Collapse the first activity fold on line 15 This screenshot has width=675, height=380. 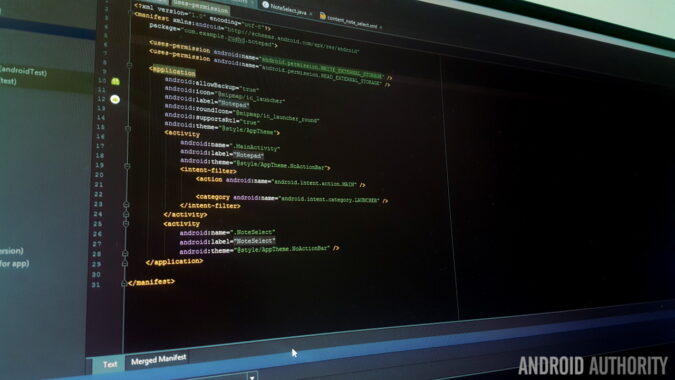[x=127, y=129]
